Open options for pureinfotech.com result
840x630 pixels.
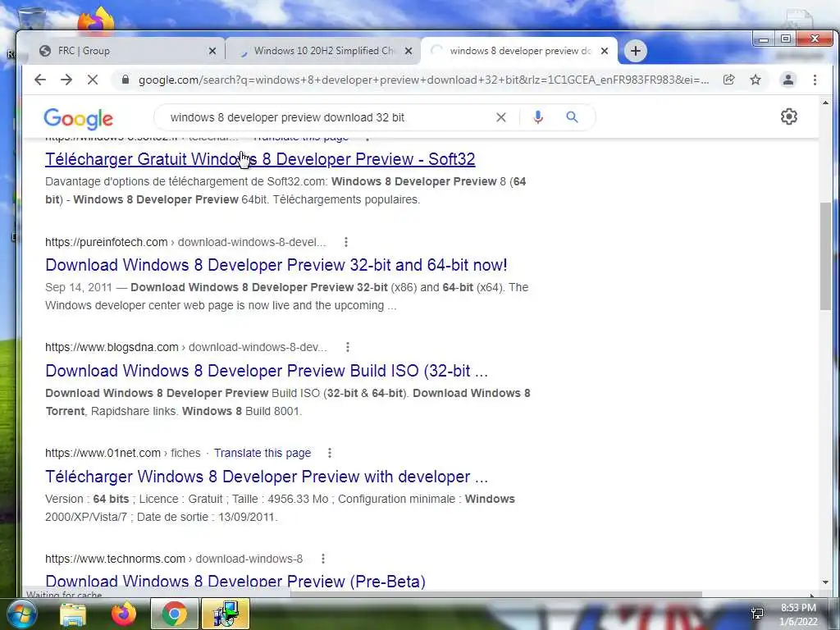pos(346,242)
